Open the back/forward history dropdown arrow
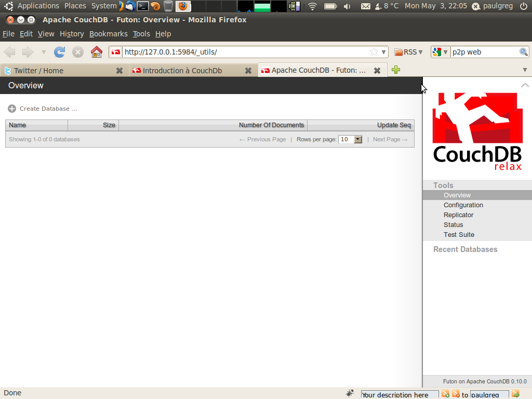 [44, 52]
